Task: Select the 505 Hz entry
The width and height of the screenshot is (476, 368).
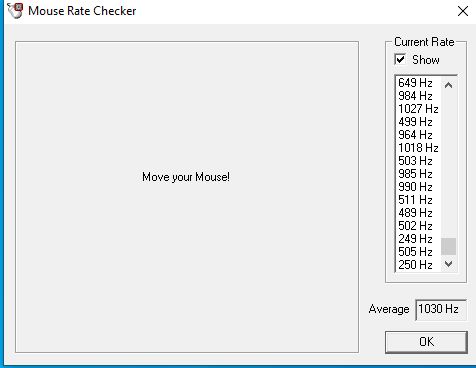Action: [419, 252]
